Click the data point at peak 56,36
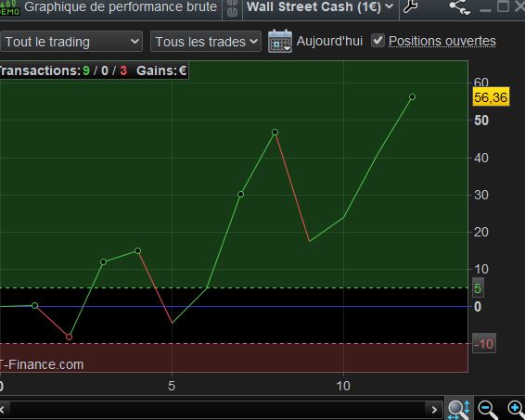Viewport: 525px width, 420px height. [412, 97]
